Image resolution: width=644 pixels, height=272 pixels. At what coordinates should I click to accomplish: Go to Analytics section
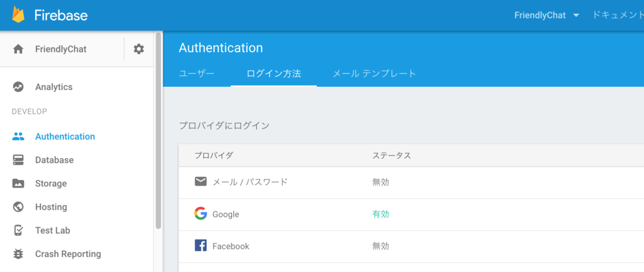tap(54, 87)
